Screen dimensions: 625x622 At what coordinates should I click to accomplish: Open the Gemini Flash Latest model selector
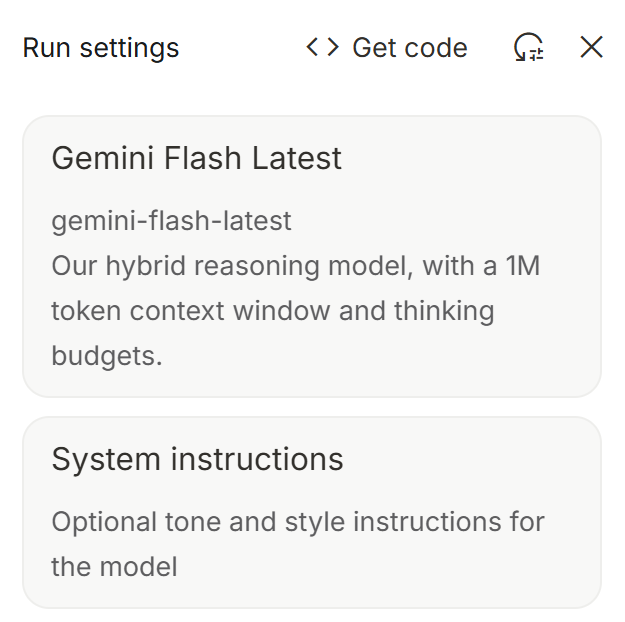311,256
